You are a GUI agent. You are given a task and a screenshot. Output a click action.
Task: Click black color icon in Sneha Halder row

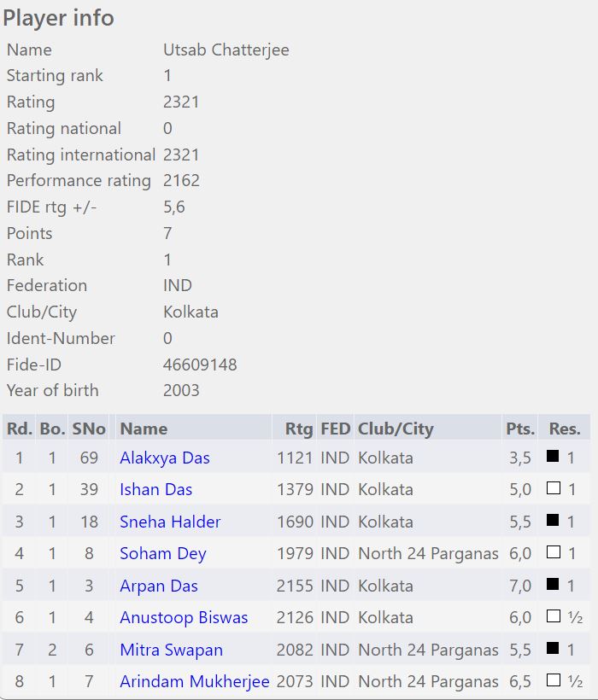[x=553, y=521]
